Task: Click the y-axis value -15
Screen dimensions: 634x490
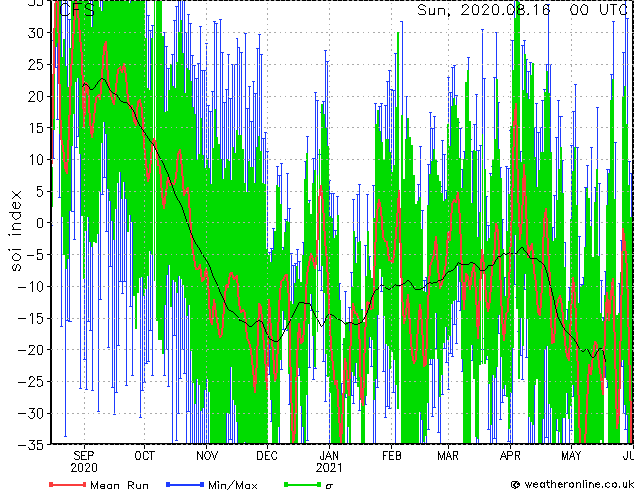Action: (x=31, y=318)
